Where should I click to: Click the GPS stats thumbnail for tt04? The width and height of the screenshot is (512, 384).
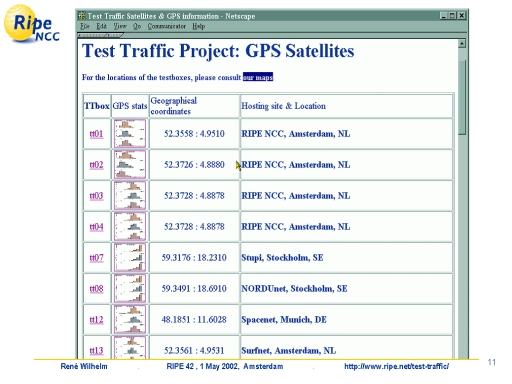click(130, 227)
